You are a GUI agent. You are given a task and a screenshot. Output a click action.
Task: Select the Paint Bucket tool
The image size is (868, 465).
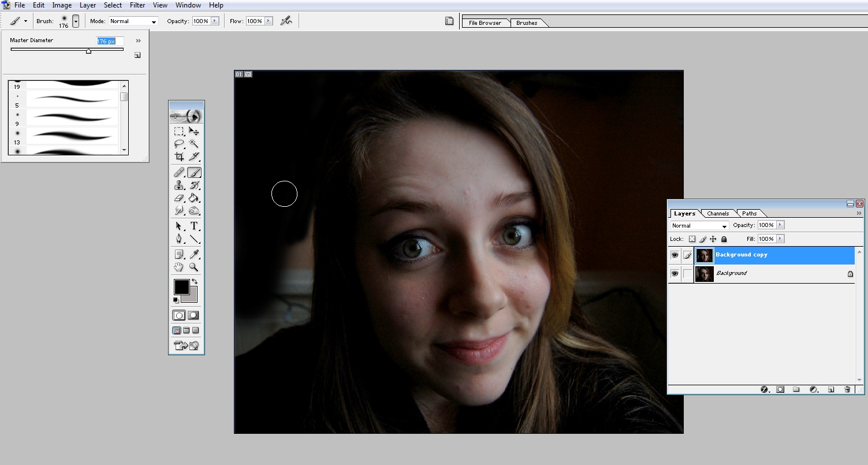point(194,198)
